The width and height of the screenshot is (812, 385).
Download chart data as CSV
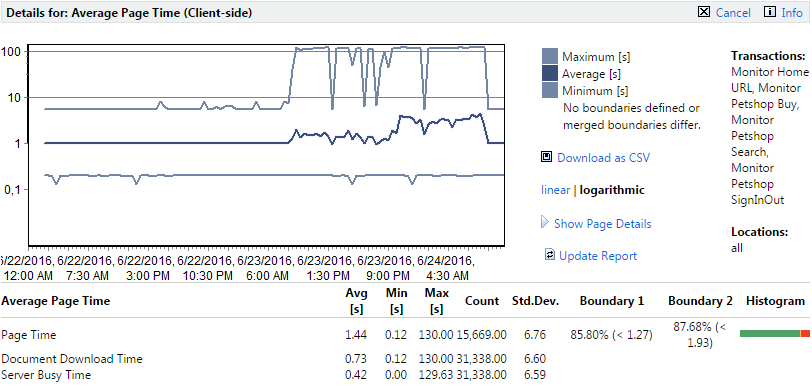point(603,158)
